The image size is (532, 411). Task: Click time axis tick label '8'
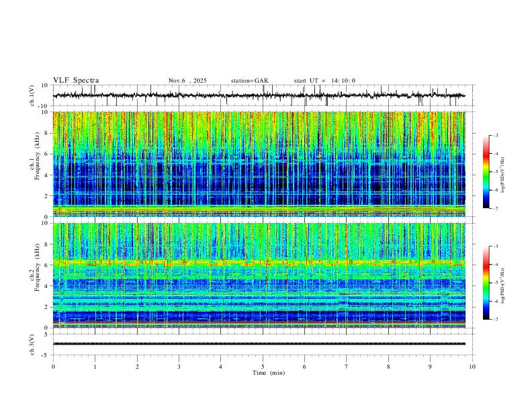(388, 367)
